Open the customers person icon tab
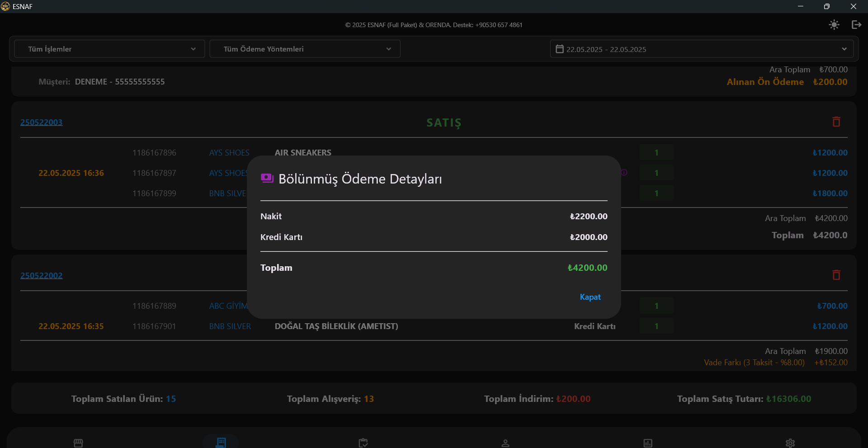Image resolution: width=868 pixels, height=448 pixels. (x=505, y=443)
